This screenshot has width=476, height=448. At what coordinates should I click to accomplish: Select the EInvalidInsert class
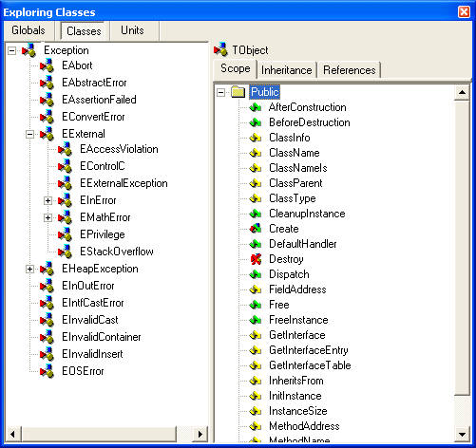pos(92,354)
